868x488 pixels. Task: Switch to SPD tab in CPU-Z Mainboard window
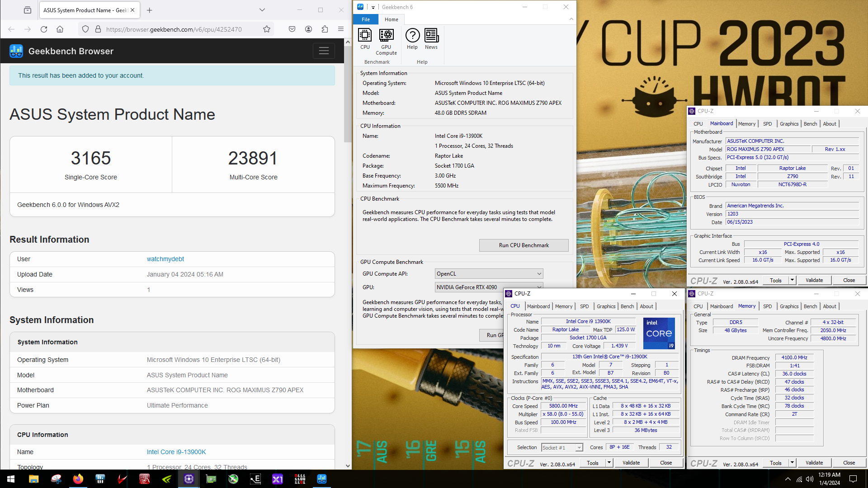768,124
